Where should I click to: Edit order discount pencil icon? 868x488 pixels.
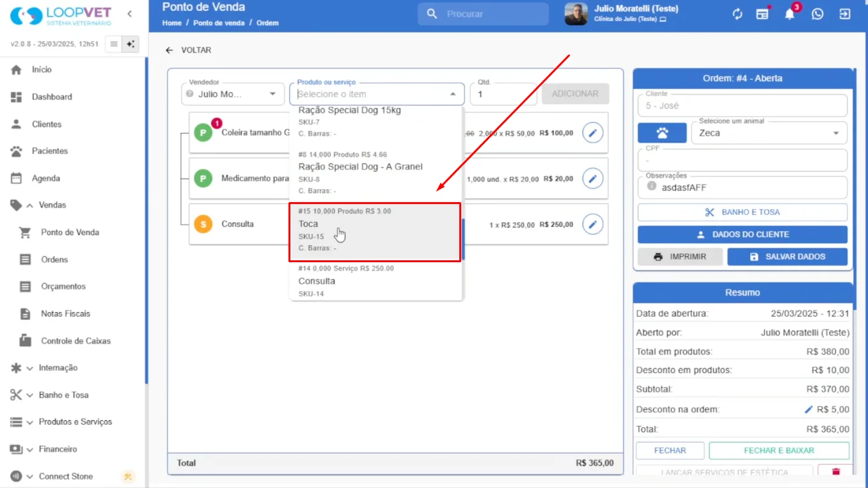[809, 409]
